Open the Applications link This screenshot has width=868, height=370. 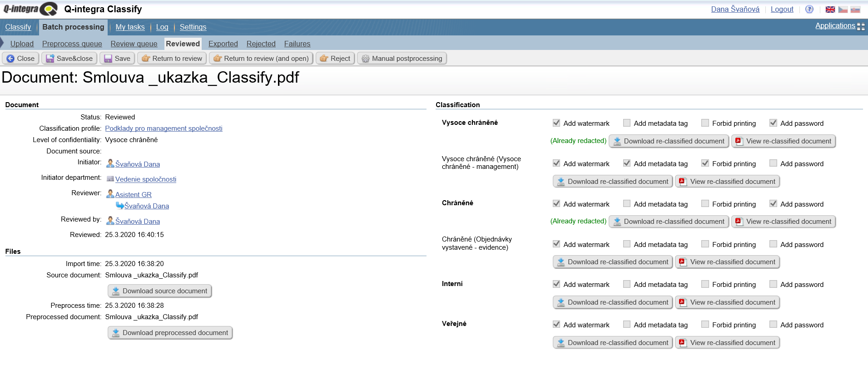point(835,26)
